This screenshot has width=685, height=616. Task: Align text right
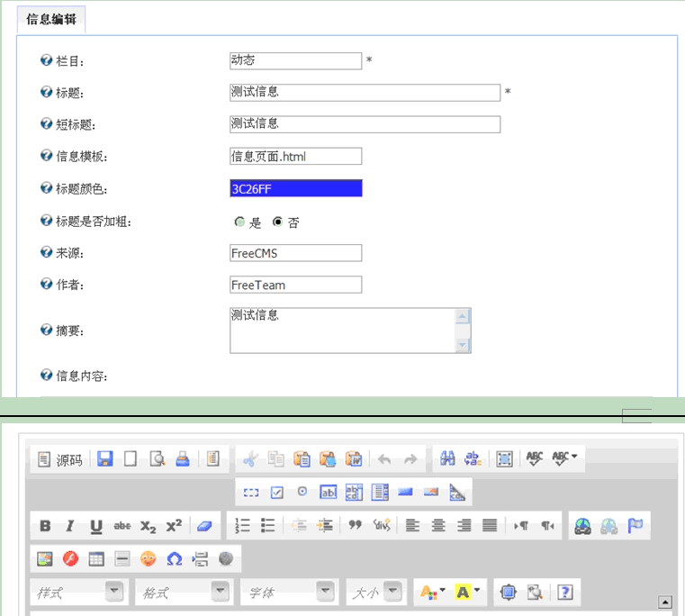coord(464,525)
